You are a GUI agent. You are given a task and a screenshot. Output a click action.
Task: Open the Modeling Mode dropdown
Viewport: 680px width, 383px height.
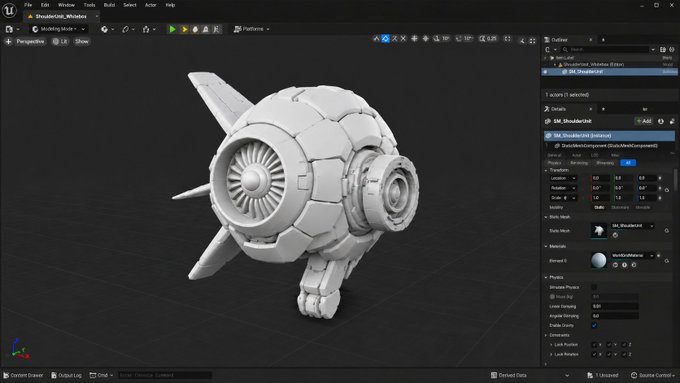pos(59,29)
